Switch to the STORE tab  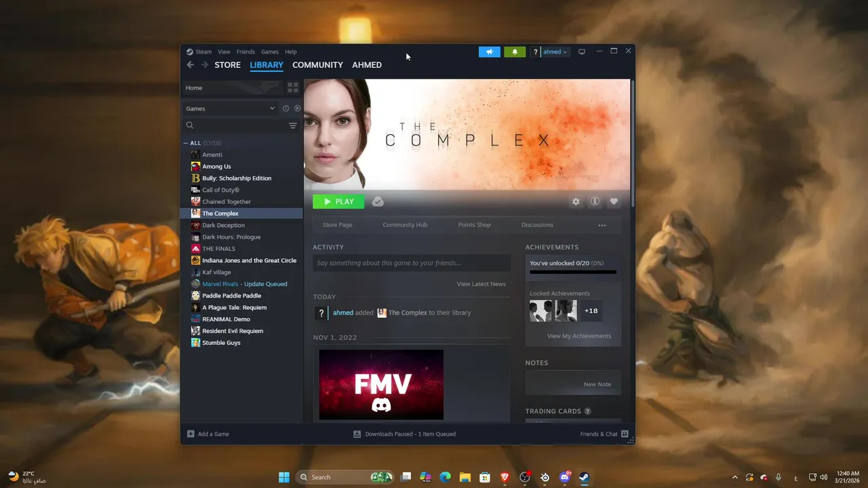(x=228, y=65)
